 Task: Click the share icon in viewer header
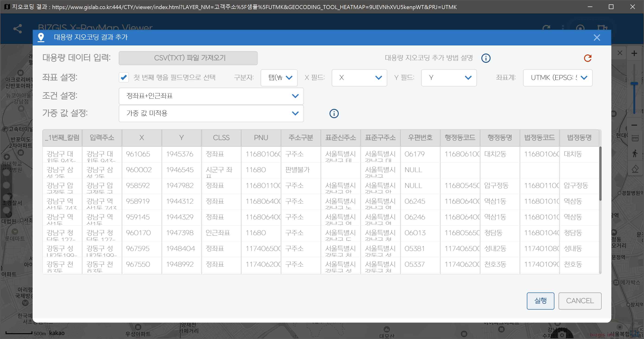(18, 29)
